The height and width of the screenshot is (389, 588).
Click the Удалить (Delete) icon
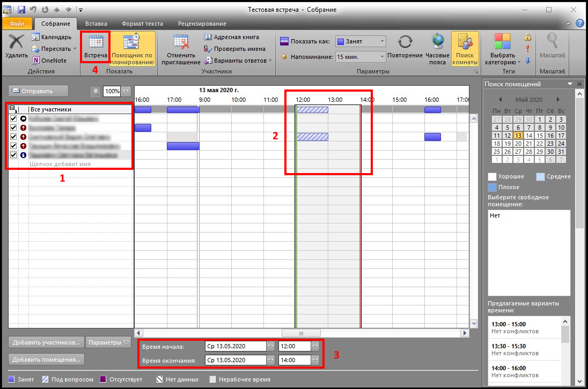[x=17, y=43]
